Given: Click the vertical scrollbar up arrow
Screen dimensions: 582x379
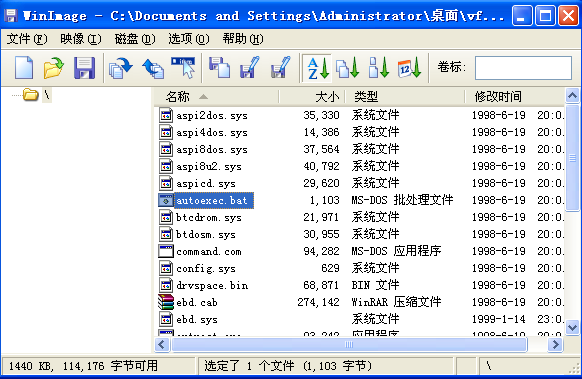Looking at the screenshot, I should click(x=572, y=96).
